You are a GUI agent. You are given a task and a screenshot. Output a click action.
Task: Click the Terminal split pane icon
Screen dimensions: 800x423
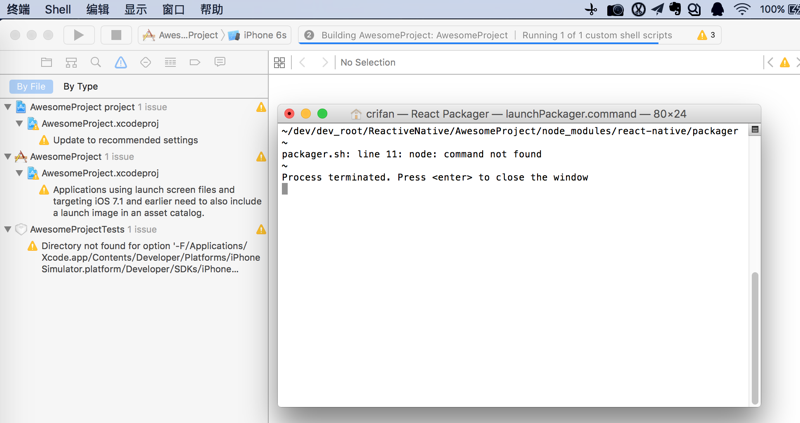pyautogui.click(x=755, y=130)
